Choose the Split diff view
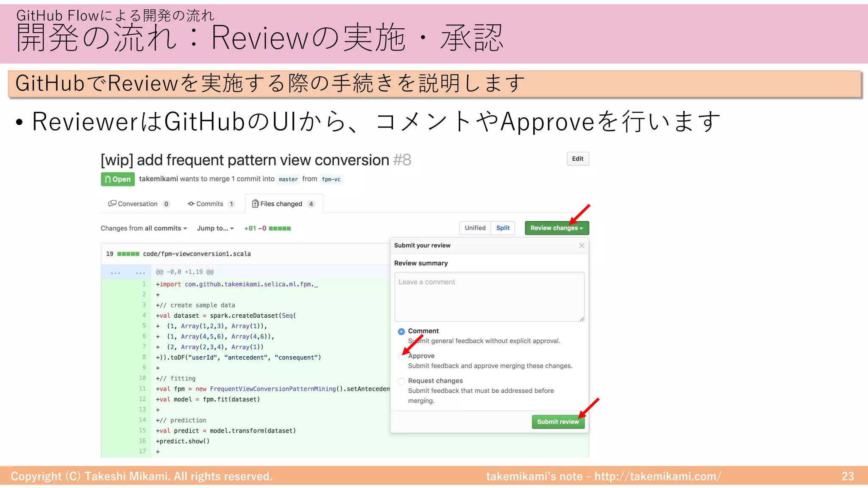 (503, 228)
